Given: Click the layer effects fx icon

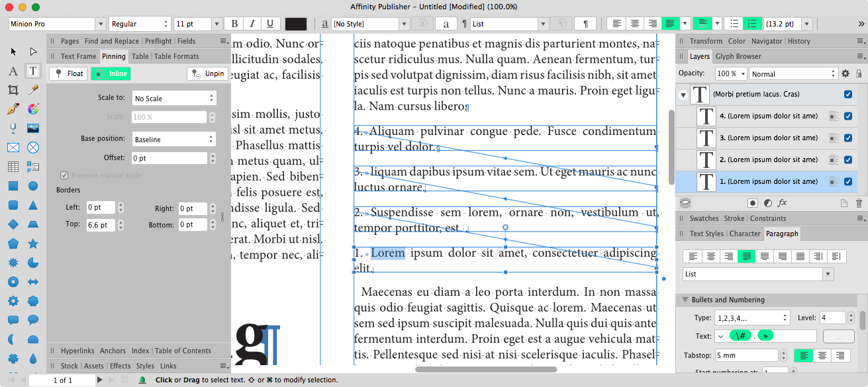Looking at the screenshot, I should (782, 202).
